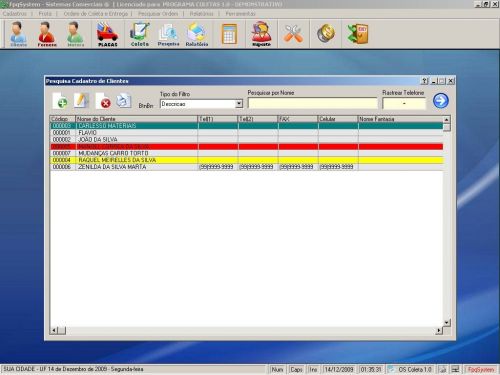Click the blue arrow search button
The width and height of the screenshot is (500, 375).
tap(441, 100)
